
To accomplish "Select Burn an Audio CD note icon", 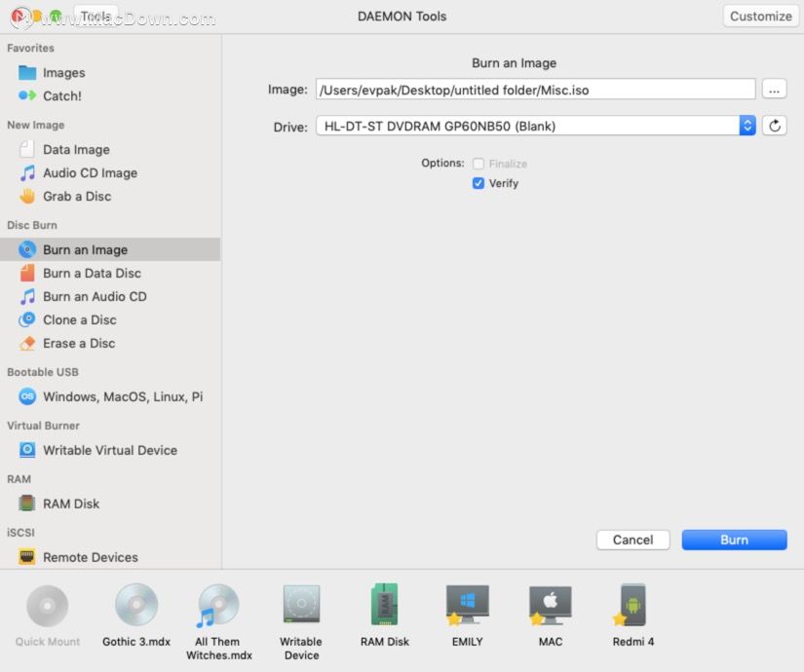I will point(27,296).
